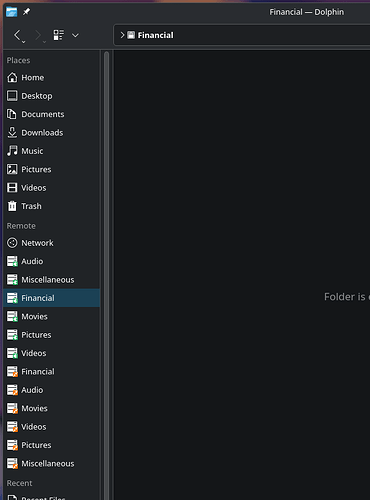Browse Network under Remote

(51, 243)
